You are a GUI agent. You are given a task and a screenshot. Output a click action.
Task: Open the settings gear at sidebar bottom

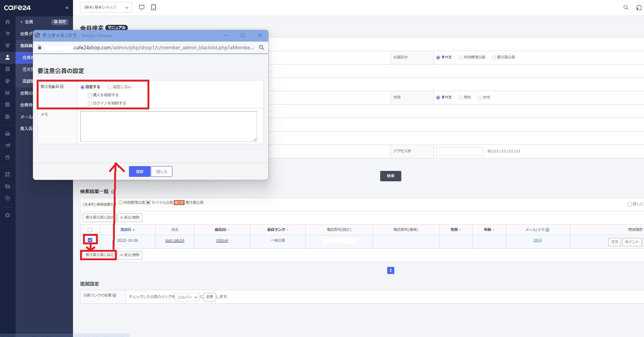click(7, 215)
